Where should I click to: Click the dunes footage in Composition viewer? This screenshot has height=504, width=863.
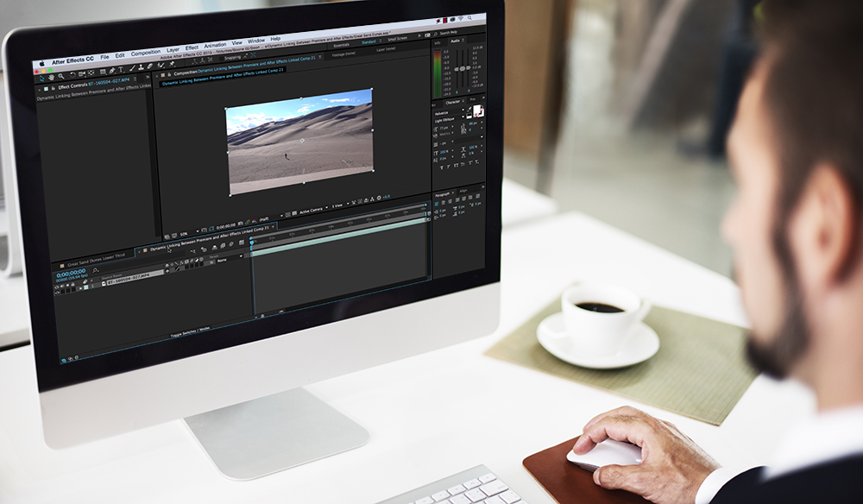pos(300,141)
